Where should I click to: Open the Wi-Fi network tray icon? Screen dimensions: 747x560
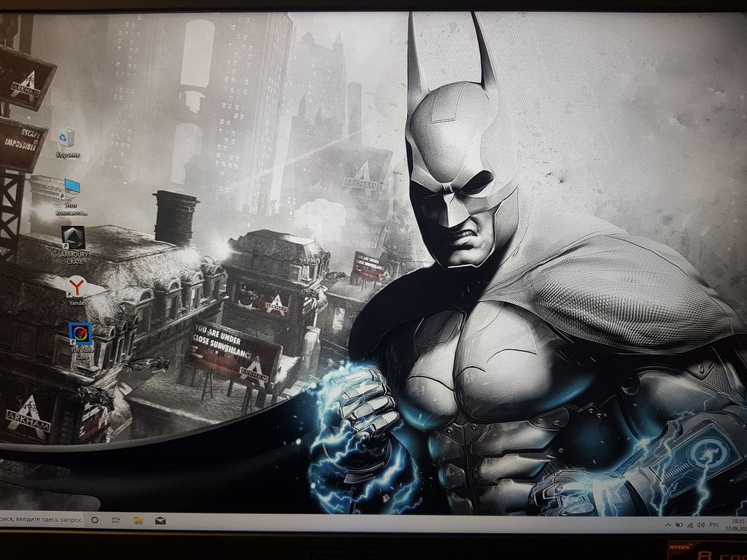(x=690, y=525)
